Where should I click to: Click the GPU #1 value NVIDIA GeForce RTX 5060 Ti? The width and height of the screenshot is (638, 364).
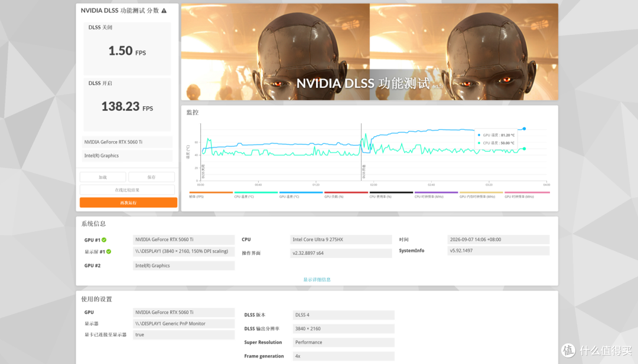coord(184,240)
